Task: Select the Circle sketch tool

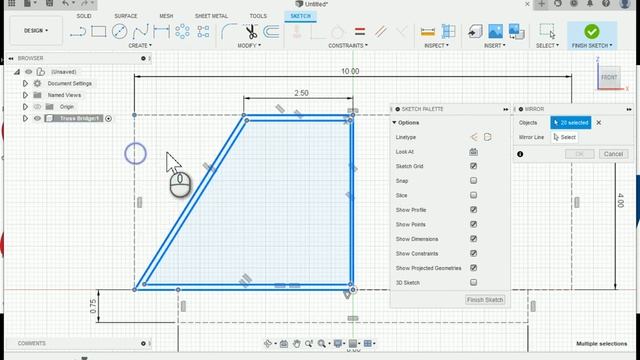Action: [119, 31]
